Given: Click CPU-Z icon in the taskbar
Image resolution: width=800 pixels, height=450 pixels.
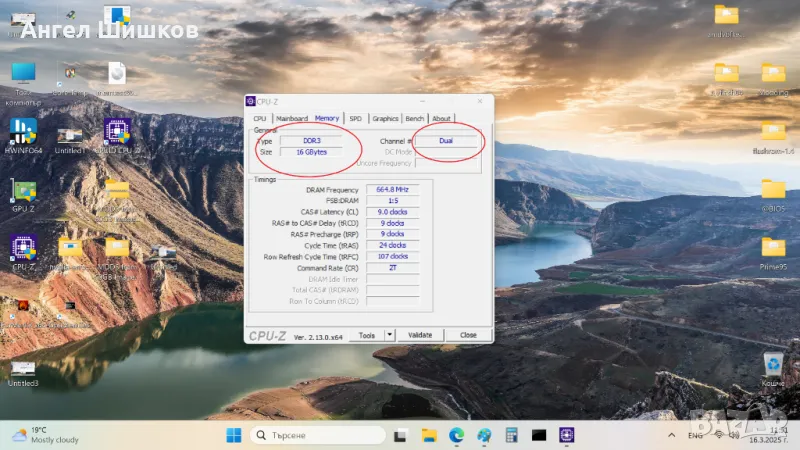Looking at the screenshot, I should tap(566, 435).
